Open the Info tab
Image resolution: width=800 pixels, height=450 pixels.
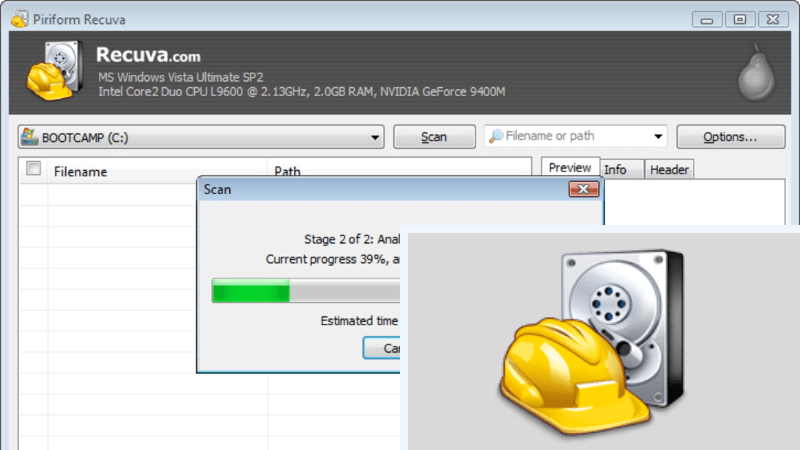click(616, 170)
